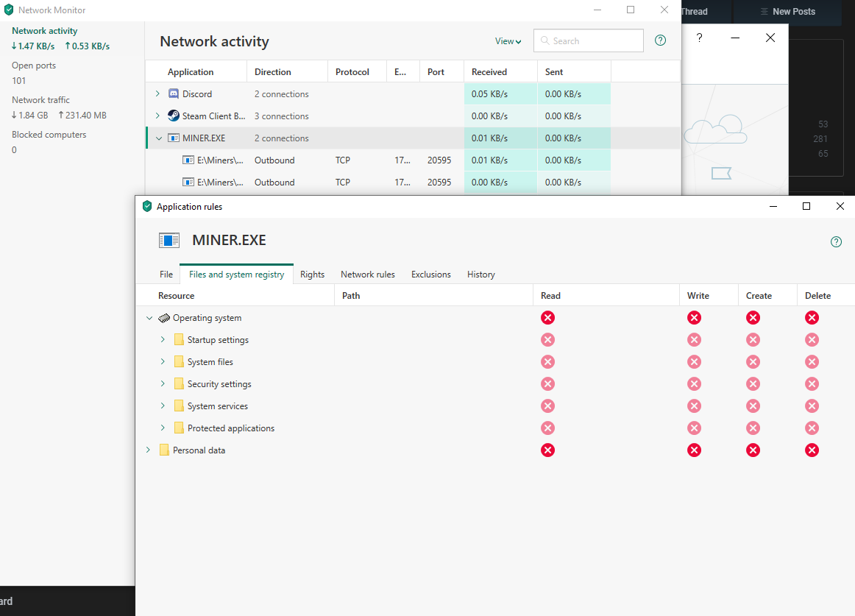Toggle Write permission for Operating system
This screenshot has height=616, width=855.
694,317
